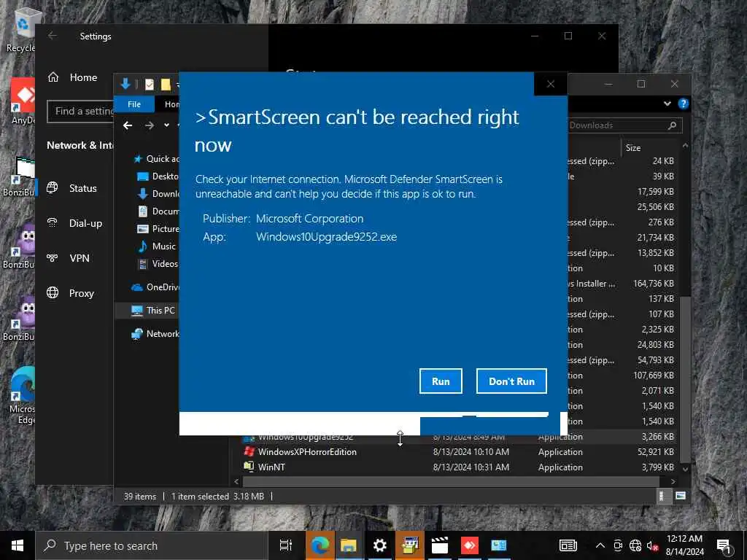Viewport: 747px width, 560px height.
Task: Open the Windows Start menu
Action: [18, 545]
